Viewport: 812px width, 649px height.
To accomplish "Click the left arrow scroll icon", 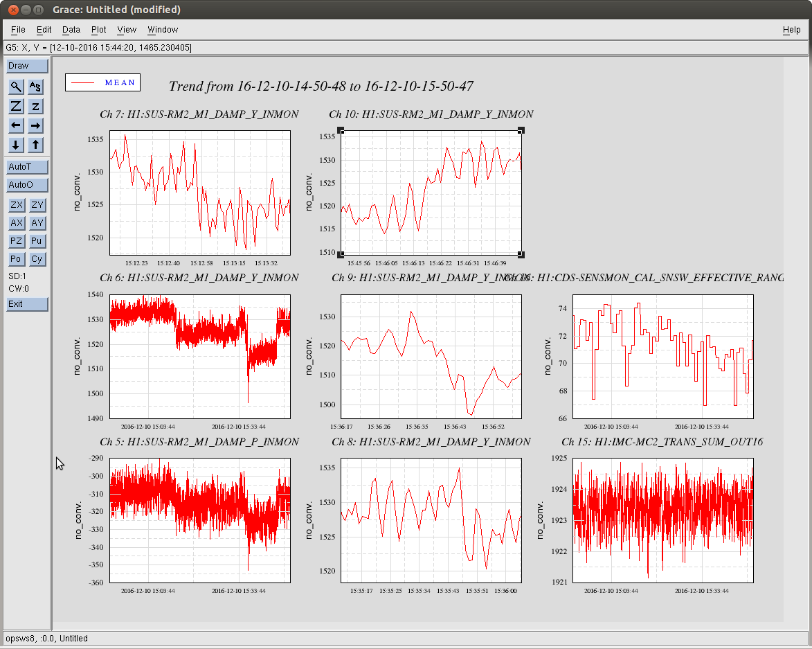I will point(16,125).
